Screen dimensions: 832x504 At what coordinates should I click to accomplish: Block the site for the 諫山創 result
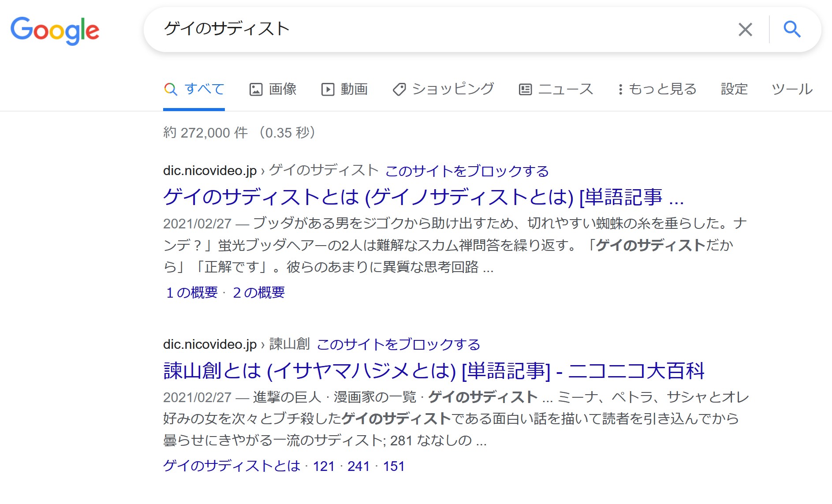pos(399,344)
